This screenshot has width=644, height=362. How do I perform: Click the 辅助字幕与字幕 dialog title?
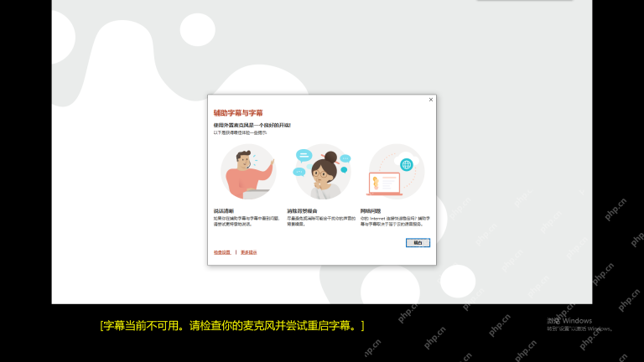tap(238, 113)
